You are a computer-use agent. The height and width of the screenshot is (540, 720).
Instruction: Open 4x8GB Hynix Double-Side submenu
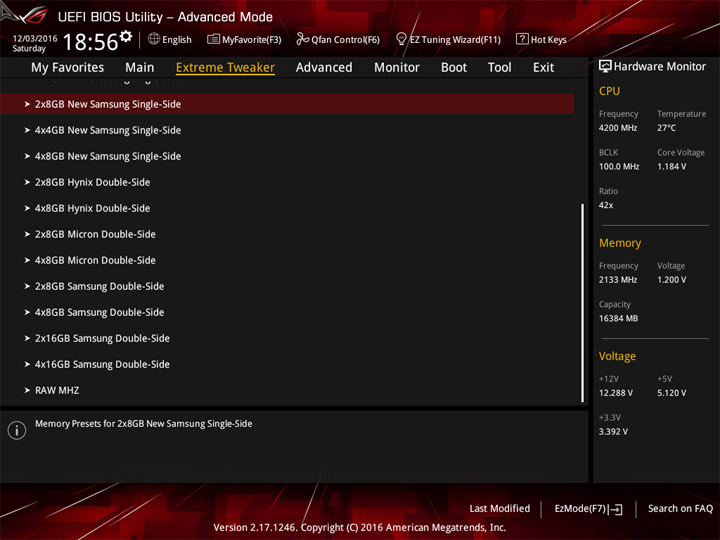point(287,208)
